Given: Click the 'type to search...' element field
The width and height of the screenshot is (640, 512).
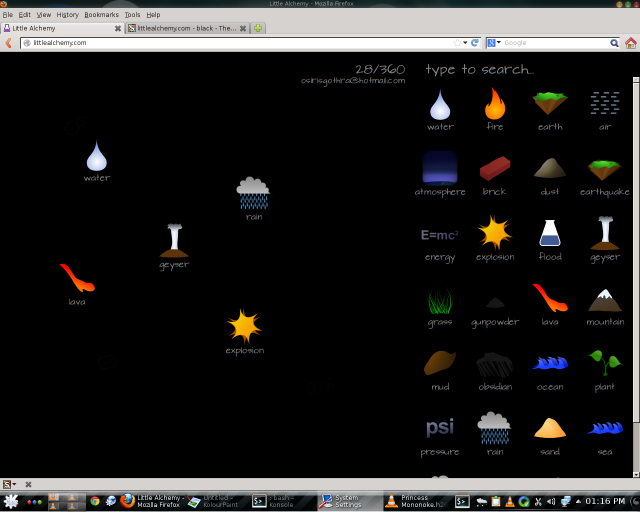Looking at the screenshot, I should pyautogui.click(x=480, y=70).
